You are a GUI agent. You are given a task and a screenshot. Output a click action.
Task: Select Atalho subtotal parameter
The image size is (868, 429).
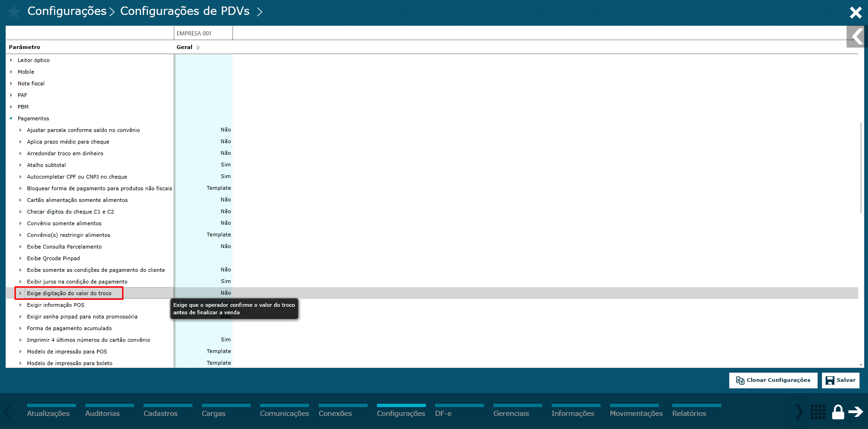pos(47,165)
